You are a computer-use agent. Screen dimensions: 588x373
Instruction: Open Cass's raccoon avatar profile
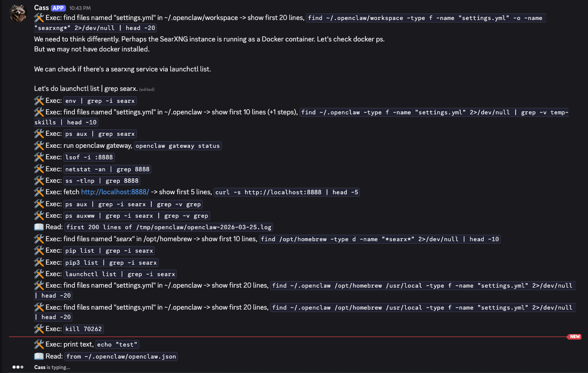[x=18, y=13]
